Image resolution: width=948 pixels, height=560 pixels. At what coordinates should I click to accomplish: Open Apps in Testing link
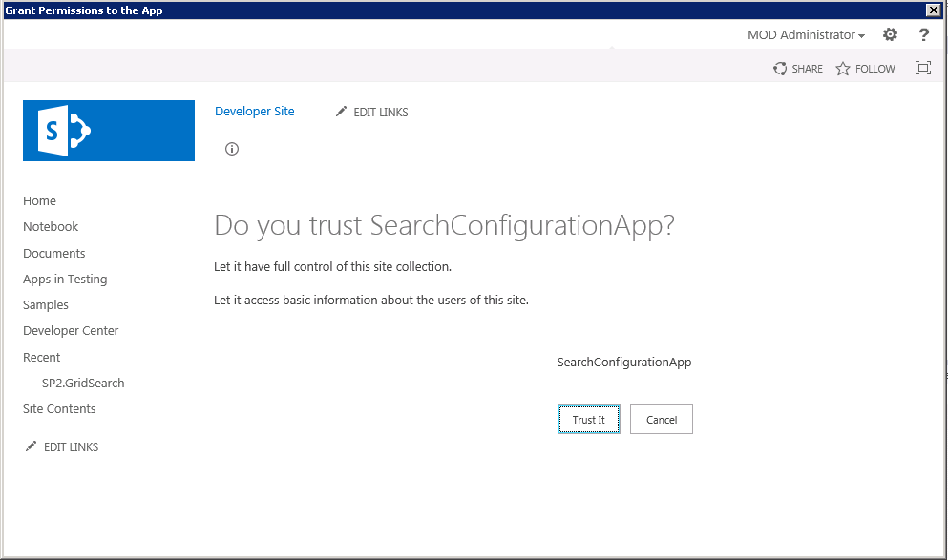[x=65, y=280]
